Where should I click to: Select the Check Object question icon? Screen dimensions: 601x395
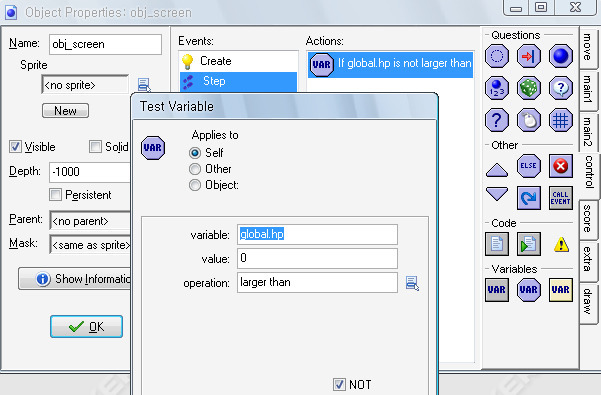(x=560, y=56)
